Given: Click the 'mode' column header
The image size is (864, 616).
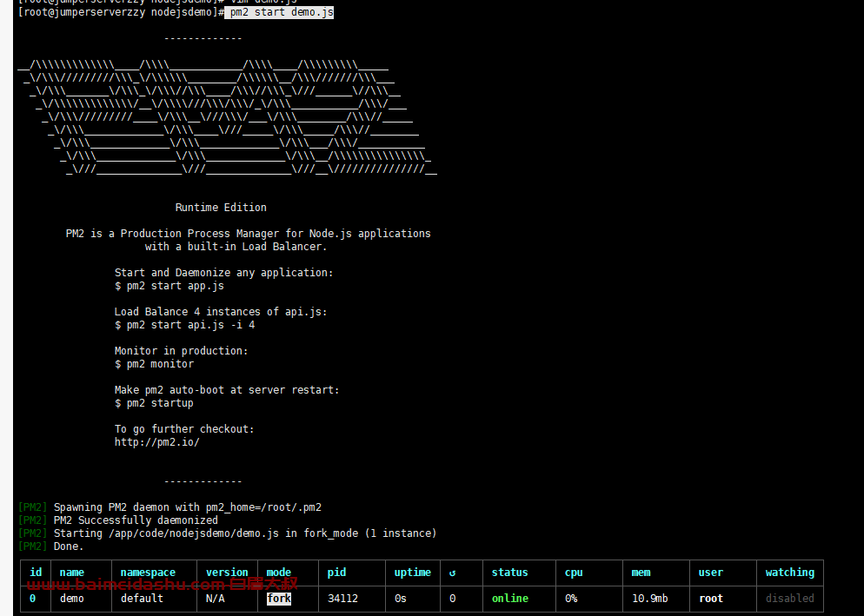Looking at the screenshot, I should pos(279,573).
